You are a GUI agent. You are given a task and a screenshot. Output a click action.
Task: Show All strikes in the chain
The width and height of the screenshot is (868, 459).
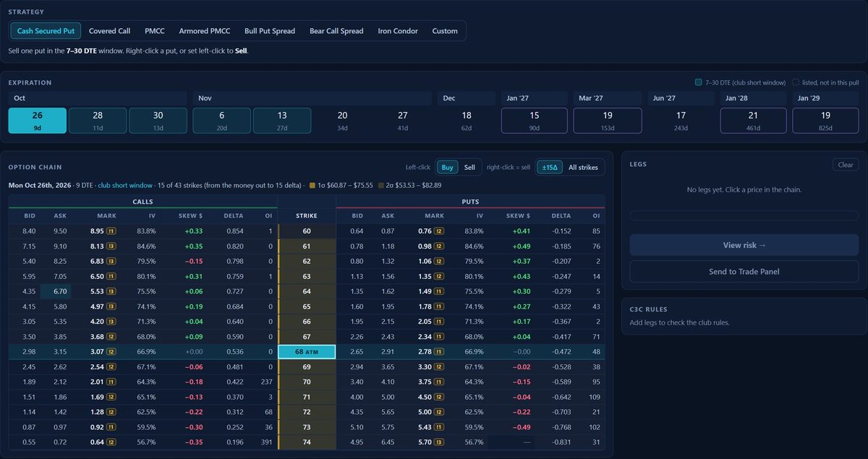click(x=584, y=168)
